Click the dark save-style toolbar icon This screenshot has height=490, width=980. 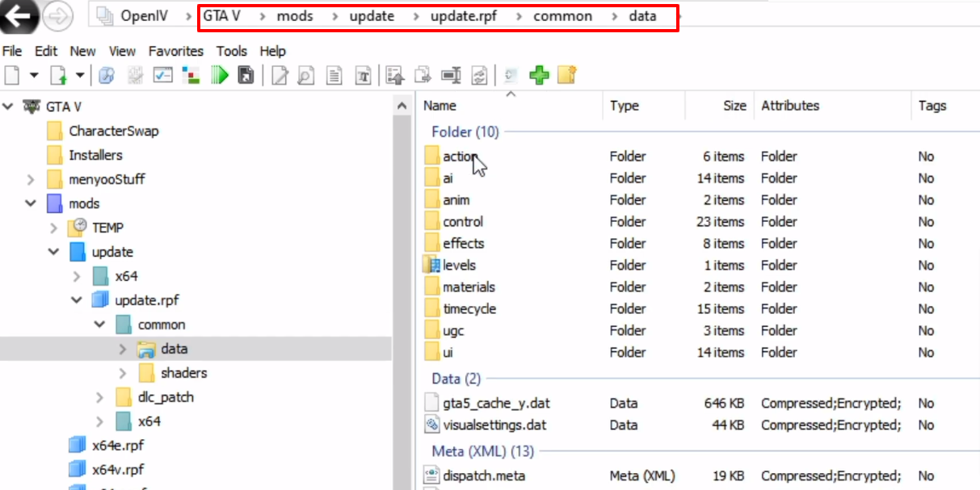click(246, 75)
